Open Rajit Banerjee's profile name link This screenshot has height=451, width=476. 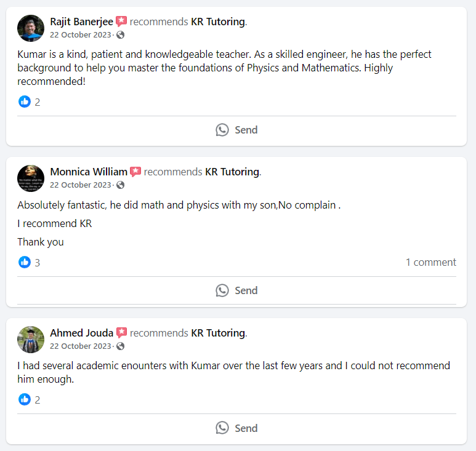[81, 22]
